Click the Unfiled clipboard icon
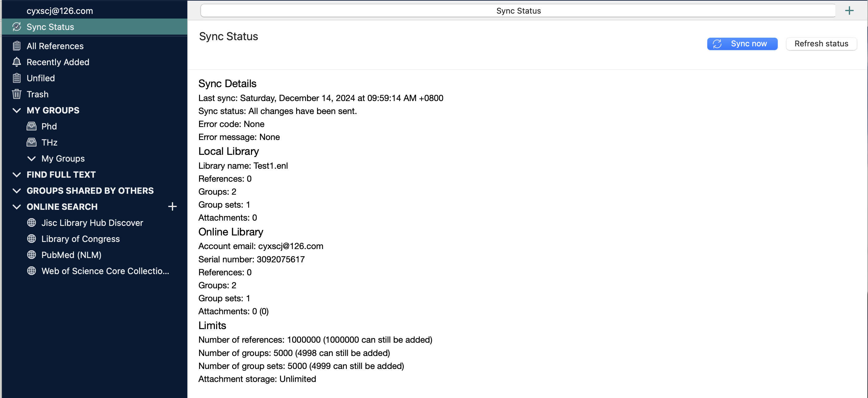Viewport: 868px width, 398px height. 16,78
